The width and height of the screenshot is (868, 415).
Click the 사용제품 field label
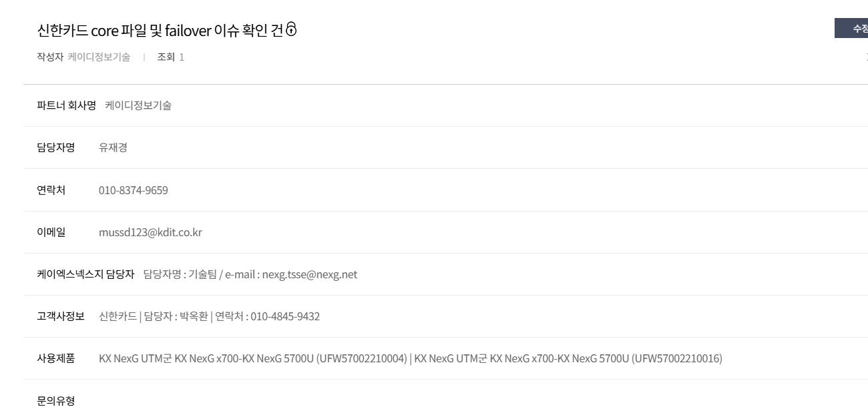[x=55, y=358]
